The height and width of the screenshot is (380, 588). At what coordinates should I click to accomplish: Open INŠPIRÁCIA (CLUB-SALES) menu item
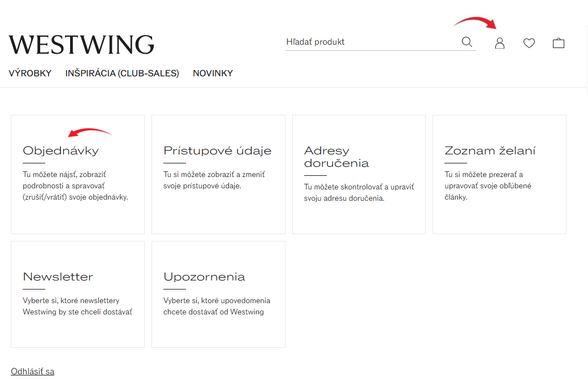122,73
